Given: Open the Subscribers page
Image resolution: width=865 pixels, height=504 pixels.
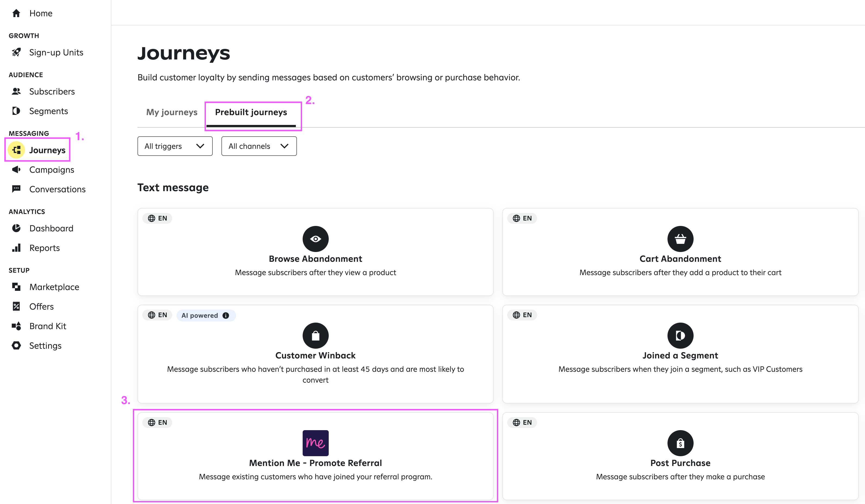Looking at the screenshot, I should (52, 91).
